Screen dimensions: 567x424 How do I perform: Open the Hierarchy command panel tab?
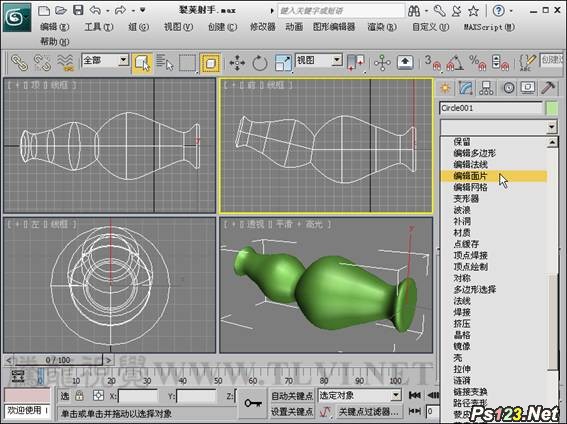tap(486, 88)
